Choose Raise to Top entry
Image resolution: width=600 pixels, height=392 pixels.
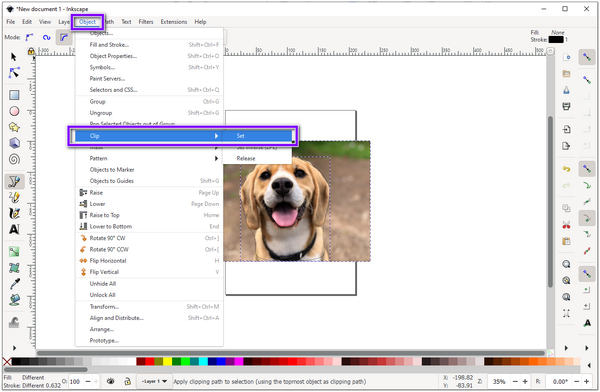(149, 215)
